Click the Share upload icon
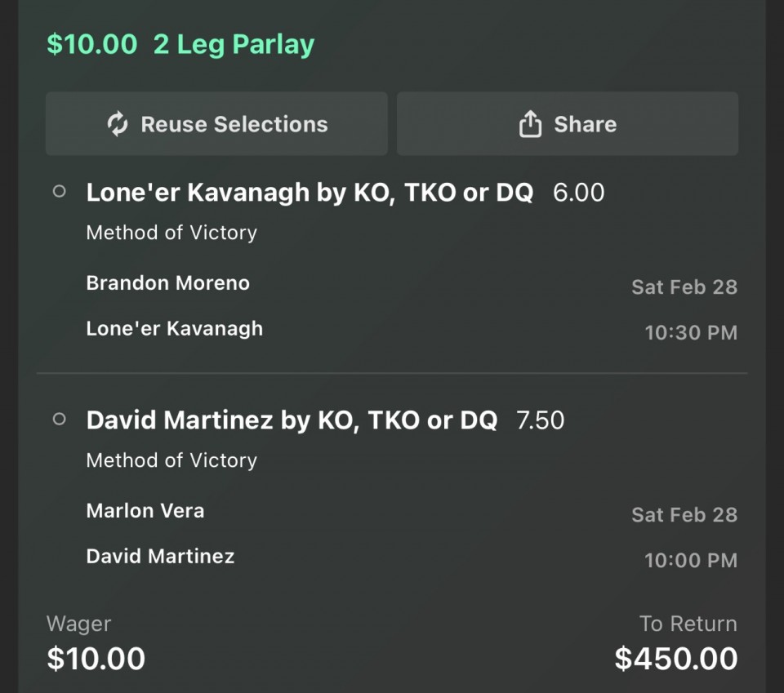This screenshot has width=784, height=693. coord(530,124)
